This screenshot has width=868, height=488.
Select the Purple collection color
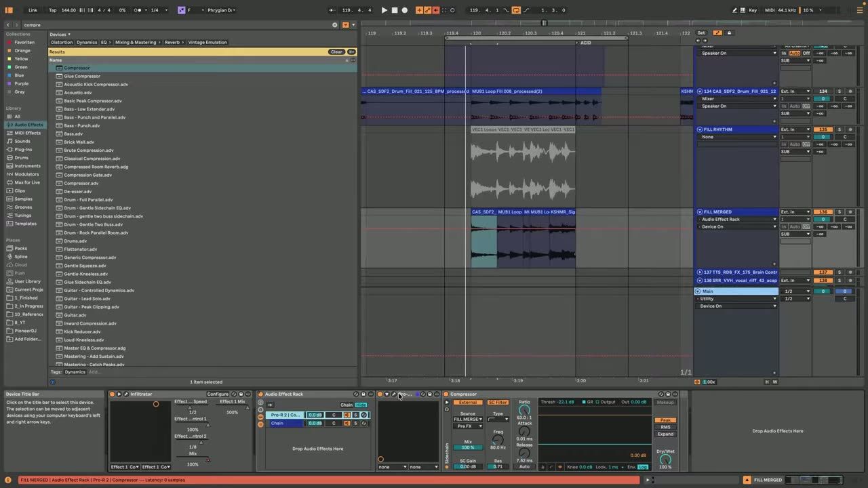[x=22, y=83]
